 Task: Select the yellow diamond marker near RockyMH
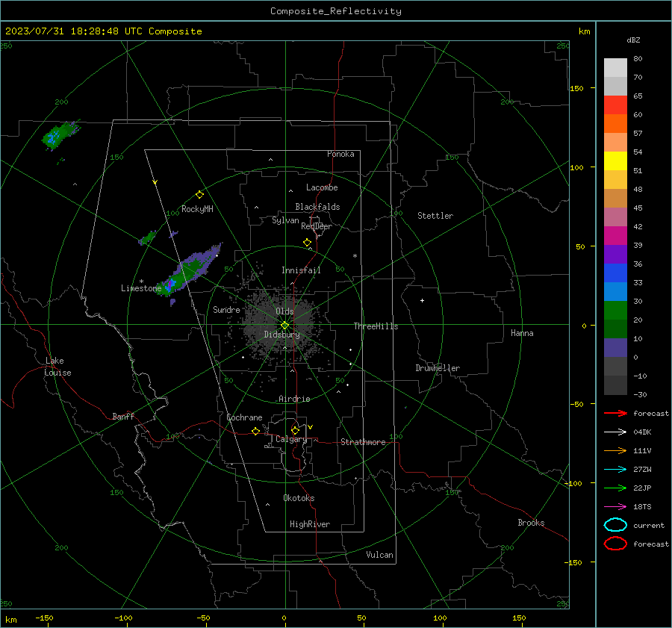click(x=199, y=195)
